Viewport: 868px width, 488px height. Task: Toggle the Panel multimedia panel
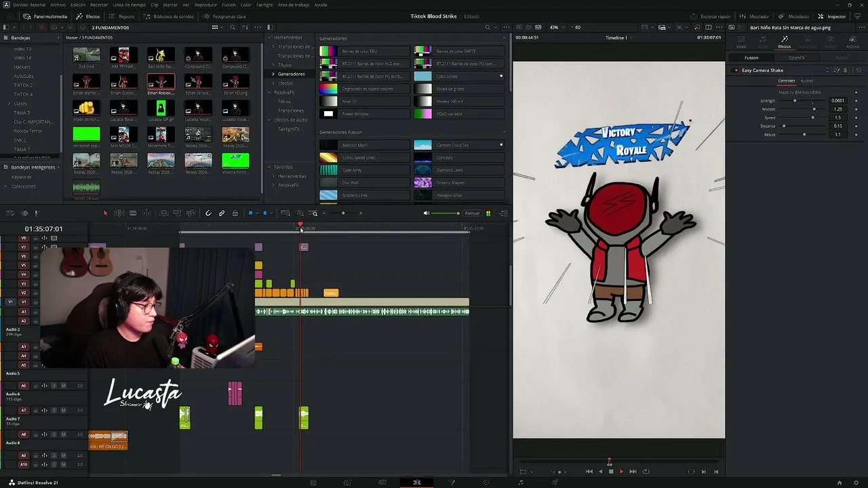tap(45, 16)
